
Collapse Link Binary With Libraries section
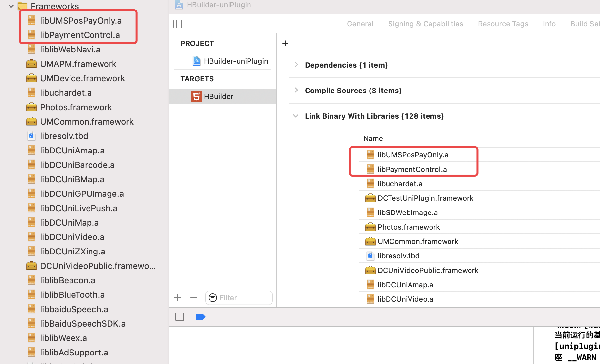[296, 116]
